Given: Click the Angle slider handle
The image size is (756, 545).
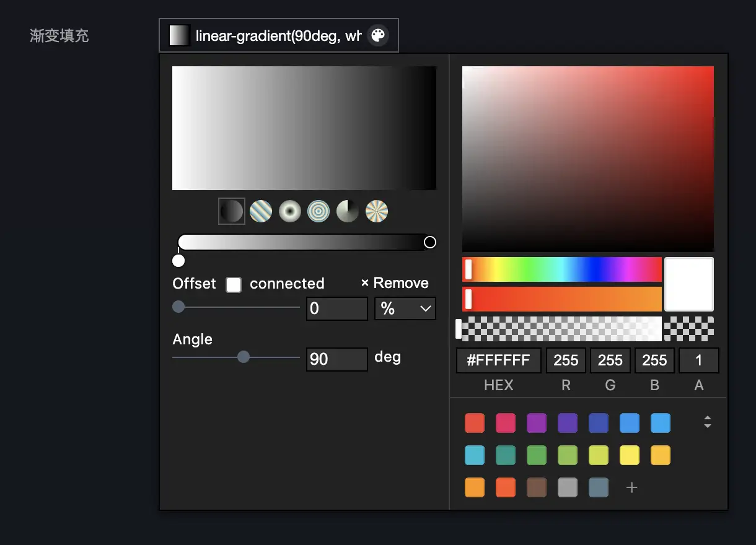Looking at the screenshot, I should (x=244, y=357).
